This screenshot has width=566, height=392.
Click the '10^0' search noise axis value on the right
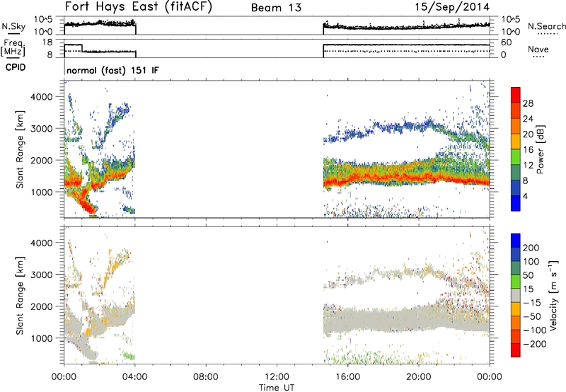(510, 32)
